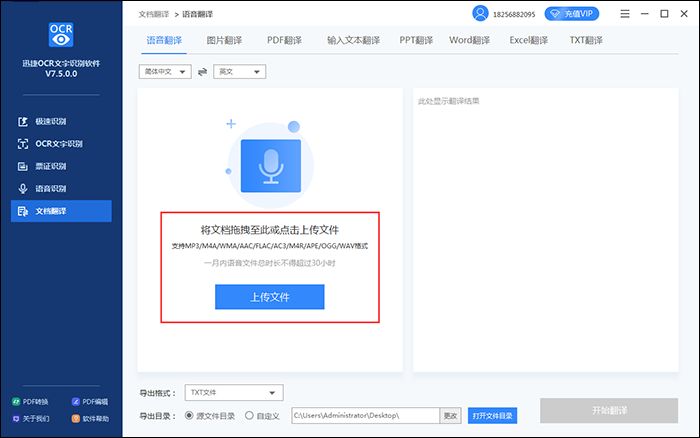Open 语音识别 in the sidebar
700x438 pixels.
[50, 188]
